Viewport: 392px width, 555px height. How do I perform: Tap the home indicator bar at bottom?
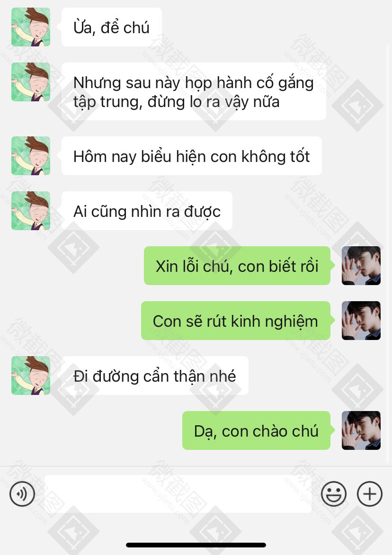[x=196, y=545]
